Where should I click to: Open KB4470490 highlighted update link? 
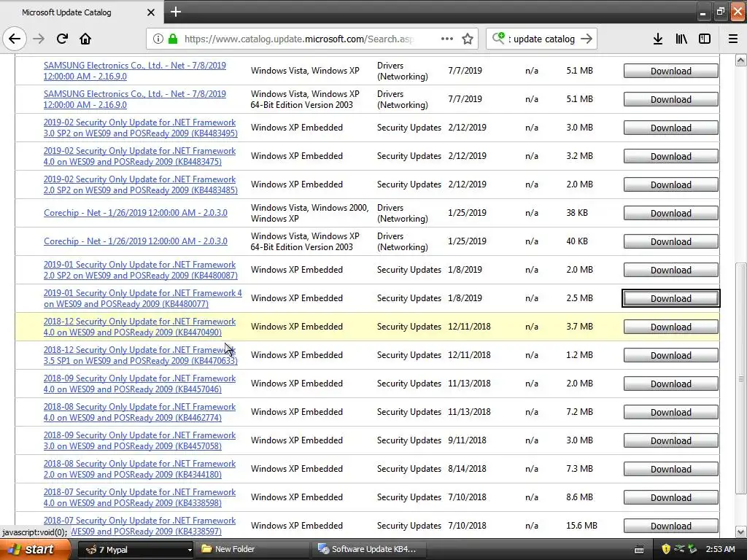click(x=139, y=327)
